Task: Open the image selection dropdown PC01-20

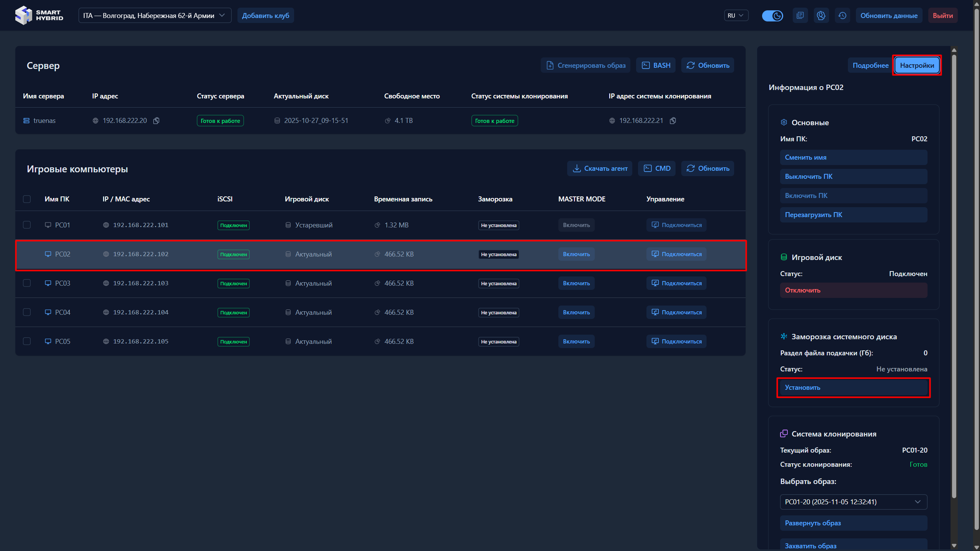Action: pyautogui.click(x=853, y=502)
